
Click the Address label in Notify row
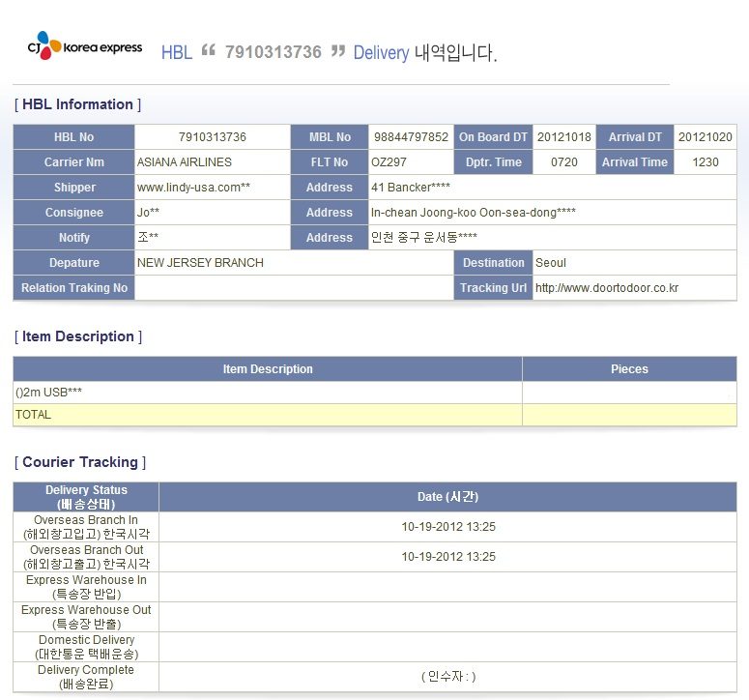pyautogui.click(x=330, y=238)
